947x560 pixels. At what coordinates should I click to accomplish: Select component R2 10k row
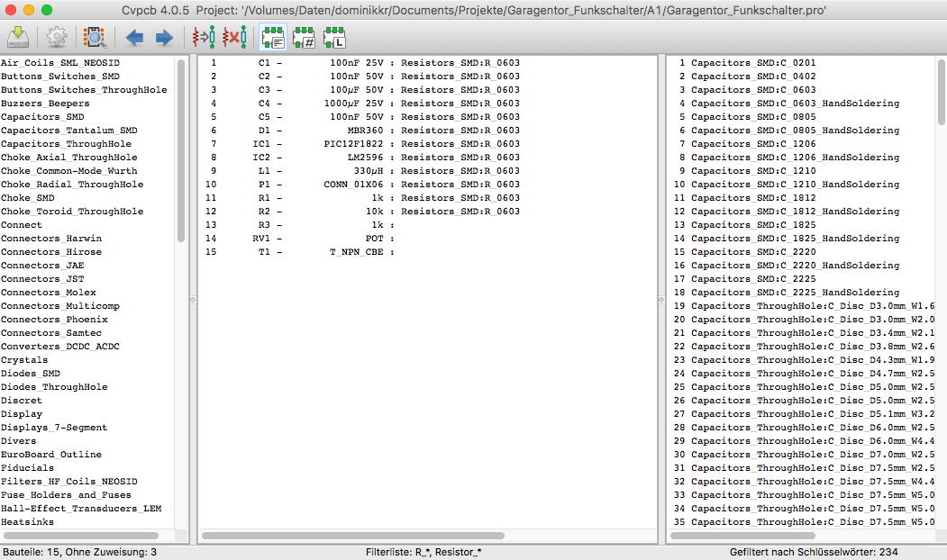(x=362, y=212)
